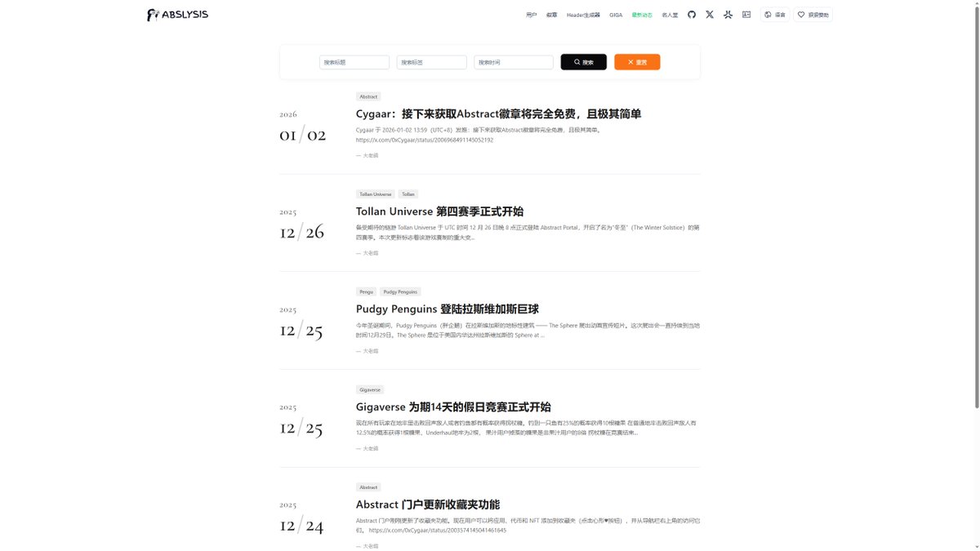Focus the 搜索标签 input field

click(432, 62)
